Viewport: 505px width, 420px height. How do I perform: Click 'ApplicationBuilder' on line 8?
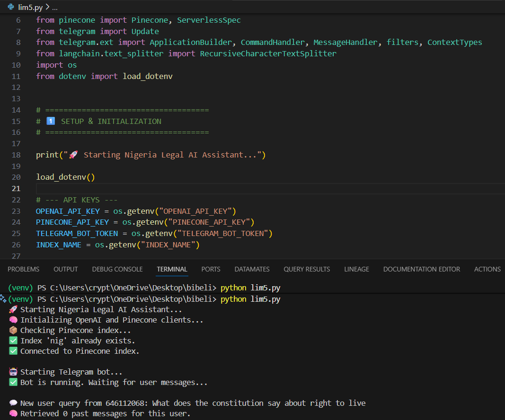click(191, 42)
